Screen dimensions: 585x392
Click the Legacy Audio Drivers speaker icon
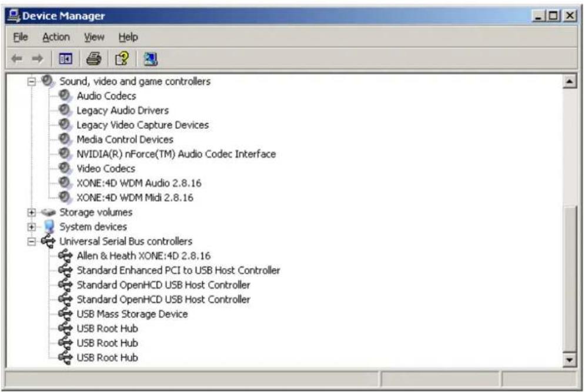tap(65, 110)
